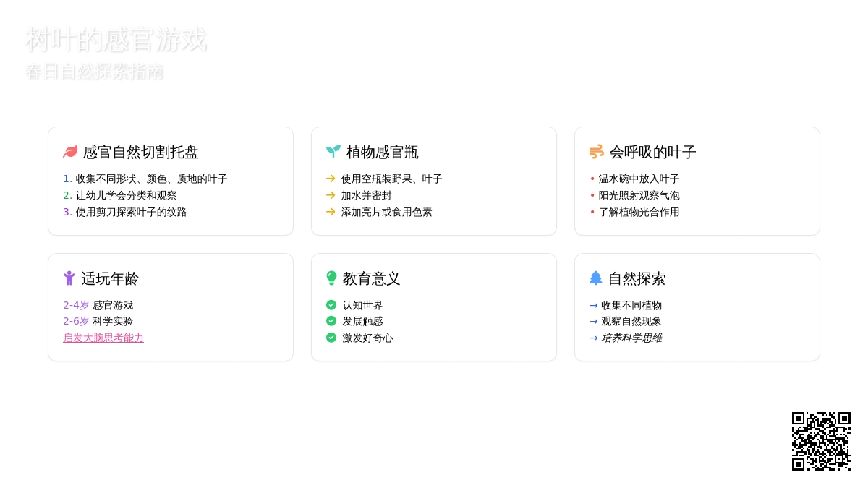
Task: Click the leaf icon beside 感官自然切割托盘
Action: 70,152
